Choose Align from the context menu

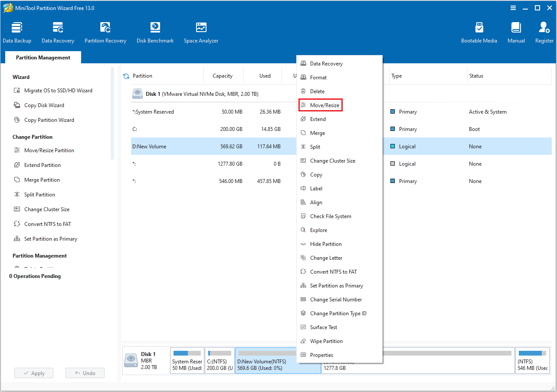pyautogui.click(x=340, y=203)
